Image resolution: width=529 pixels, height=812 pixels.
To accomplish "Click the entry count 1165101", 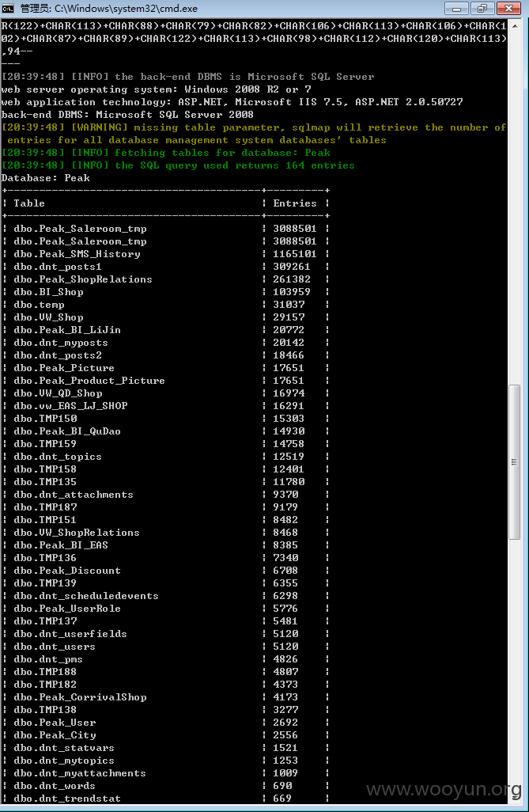I will click(294, 254).
